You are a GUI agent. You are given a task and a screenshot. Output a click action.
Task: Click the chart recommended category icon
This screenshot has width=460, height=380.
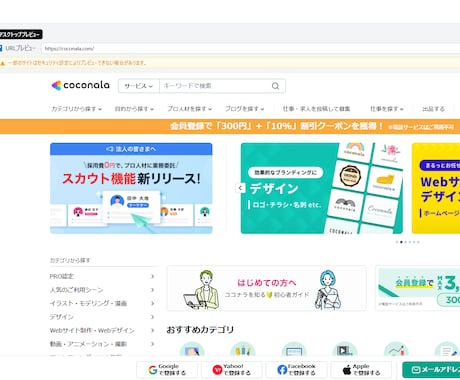(x=396, y=349)
